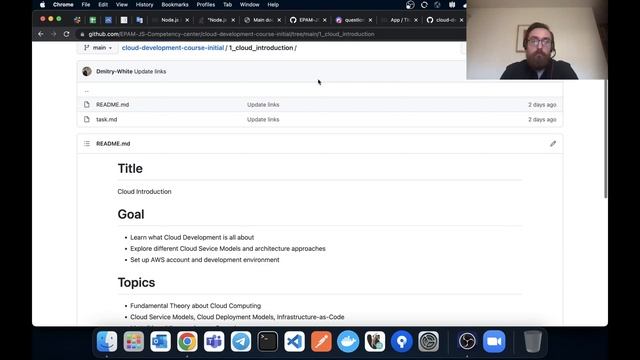This screenshot has height=360, width=640.
Task: Click the Goal heading in README
Action: pos(131,214)
